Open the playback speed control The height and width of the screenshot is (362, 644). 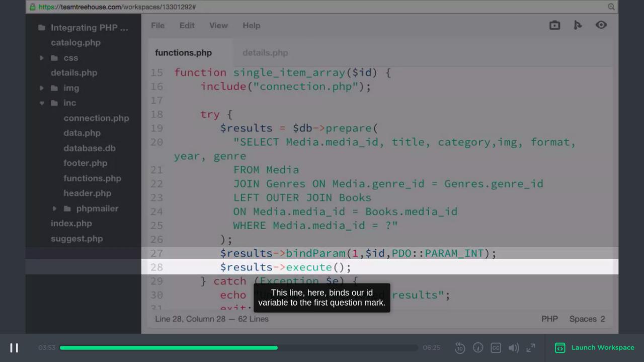click(x=478, y=348)
